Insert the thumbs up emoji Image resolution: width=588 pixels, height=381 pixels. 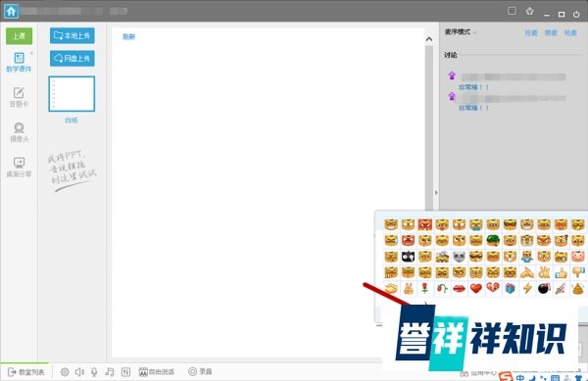561,272
